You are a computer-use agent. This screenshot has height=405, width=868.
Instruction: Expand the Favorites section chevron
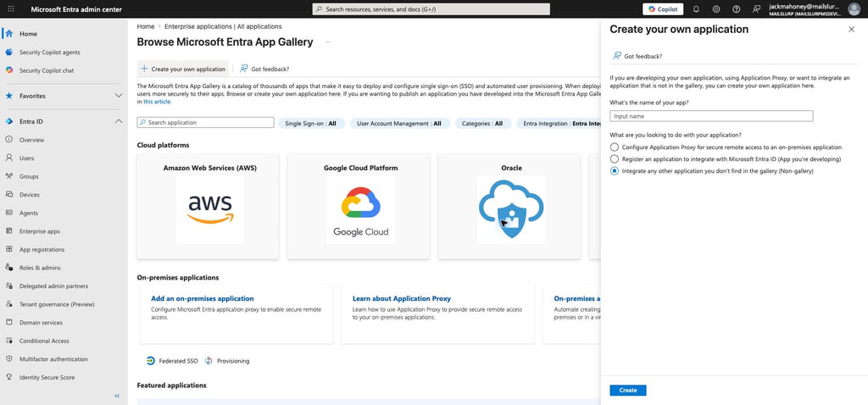point(119,96)
